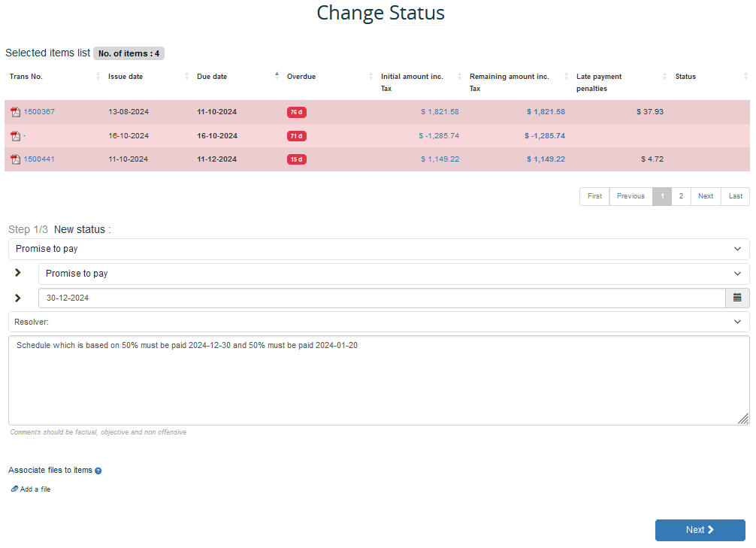Open the second Promise to pay dropdown
The height and width of the screenshot is (548, 756).
coord(393,274)
